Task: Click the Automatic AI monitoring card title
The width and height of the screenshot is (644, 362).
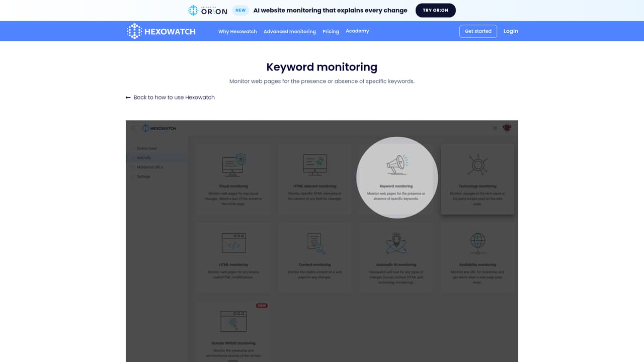Action: (396, 265)
